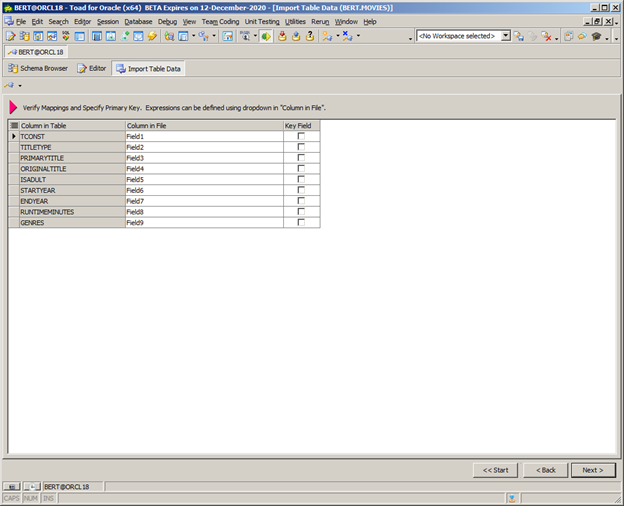Check Key Field for TITLETYPE
624x506 pixels.
[x=301, y=147]
